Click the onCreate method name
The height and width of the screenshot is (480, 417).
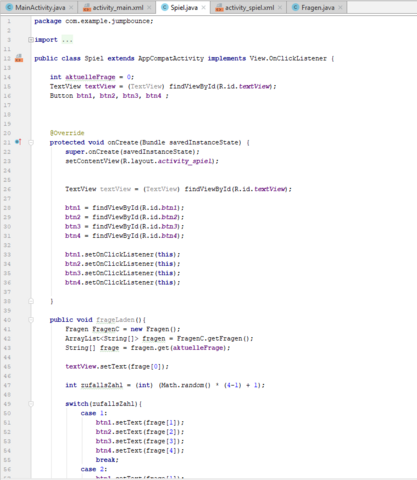tap(123, 142)
